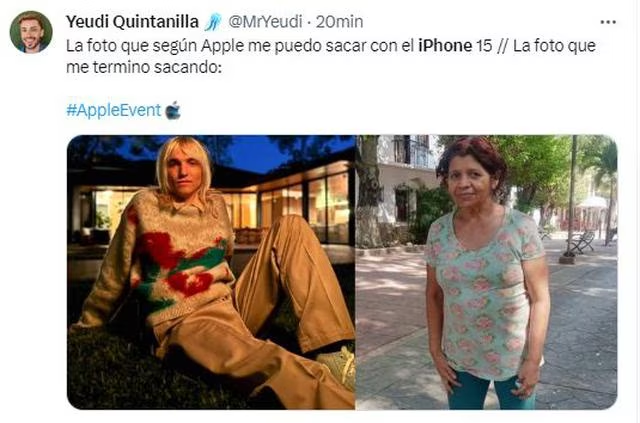Click the bold word iPhone in the tweet

[x=445, y=46]
